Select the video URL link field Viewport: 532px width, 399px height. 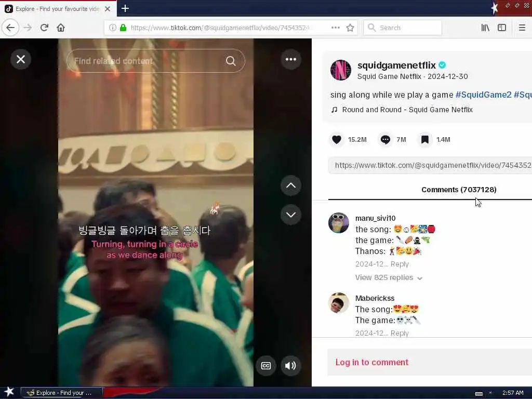point(430,165)
